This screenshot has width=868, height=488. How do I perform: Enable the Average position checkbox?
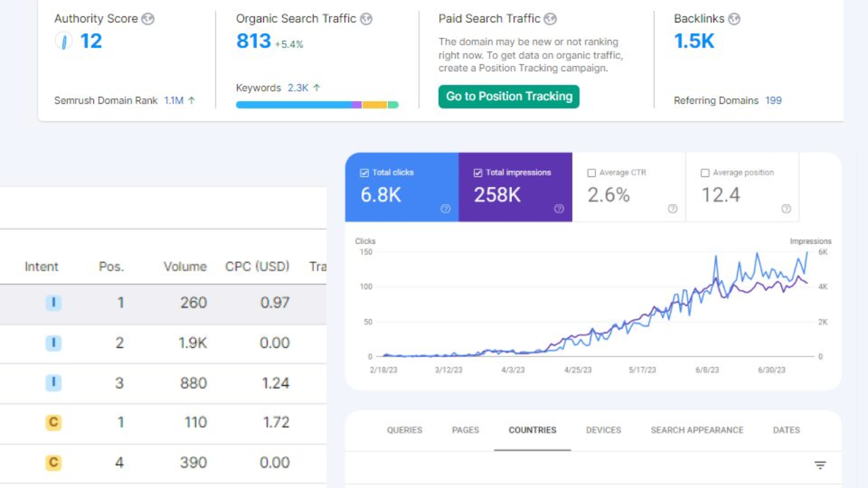(705, 173)
